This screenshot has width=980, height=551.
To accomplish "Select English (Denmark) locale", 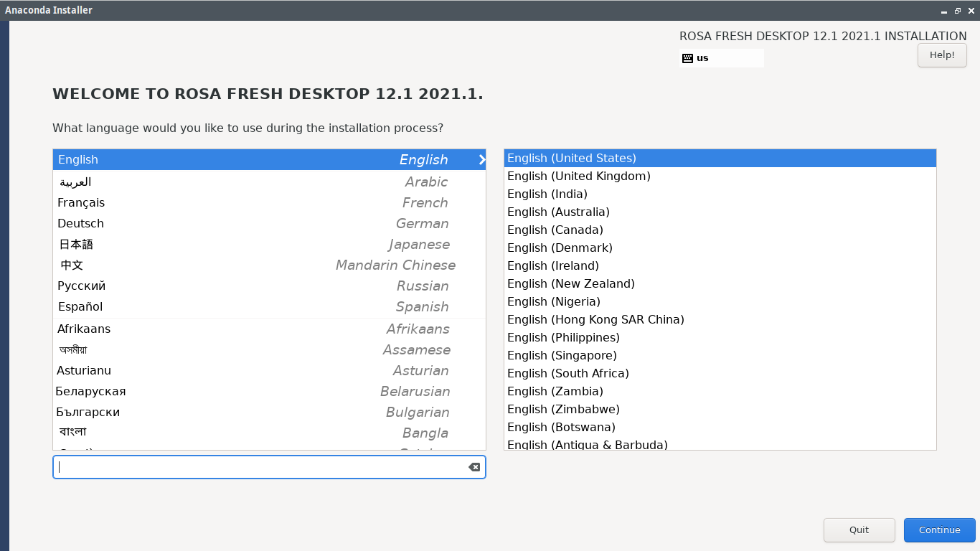I will point(720,248).
